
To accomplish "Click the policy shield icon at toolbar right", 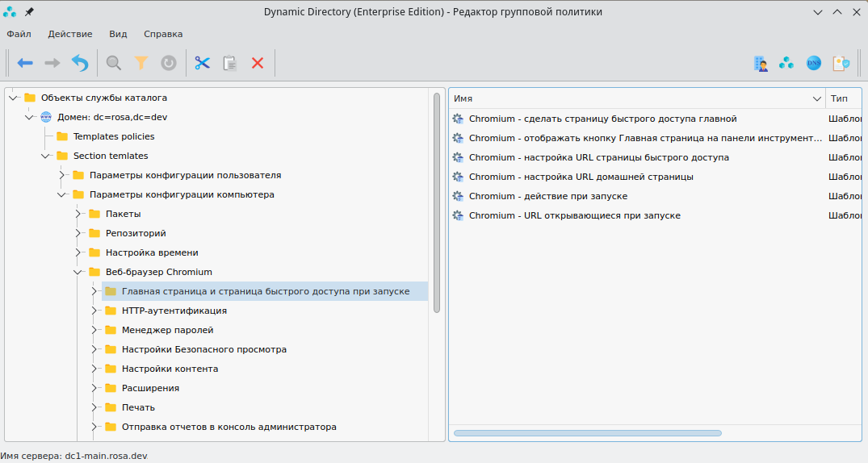I will coord(841,63).
